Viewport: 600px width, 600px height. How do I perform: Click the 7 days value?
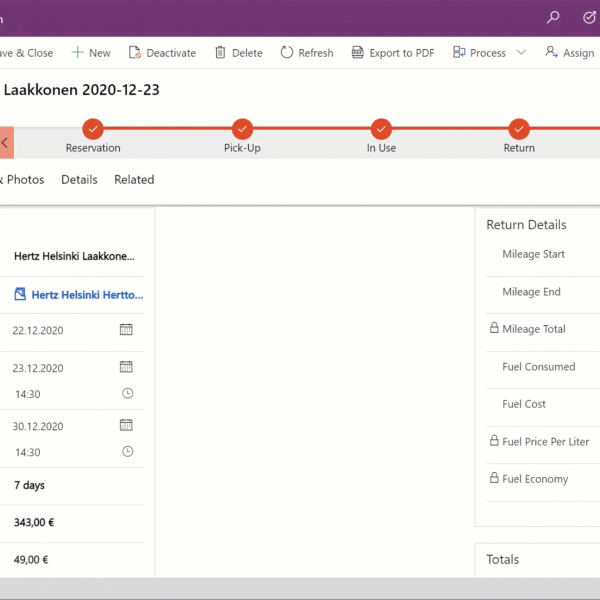tap(29, 485)
